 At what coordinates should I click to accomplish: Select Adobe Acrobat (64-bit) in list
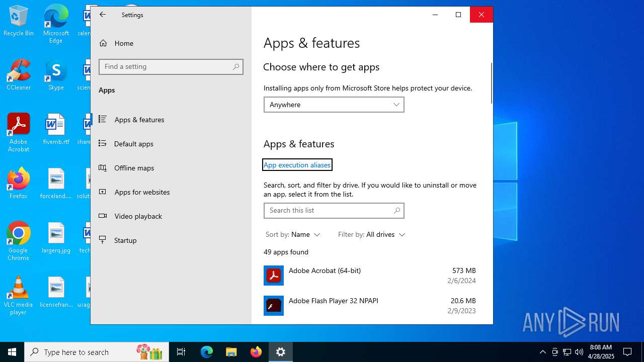(x=370, y=276)
